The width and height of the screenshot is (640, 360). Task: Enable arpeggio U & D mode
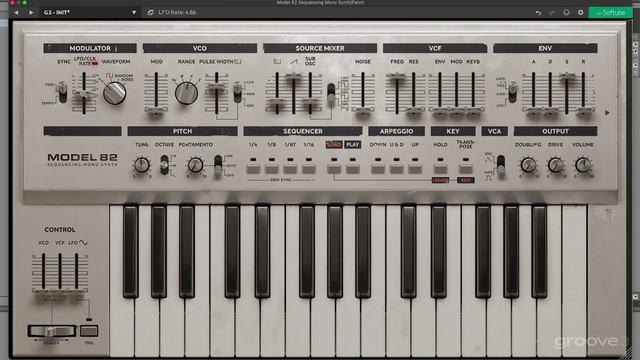396,169
